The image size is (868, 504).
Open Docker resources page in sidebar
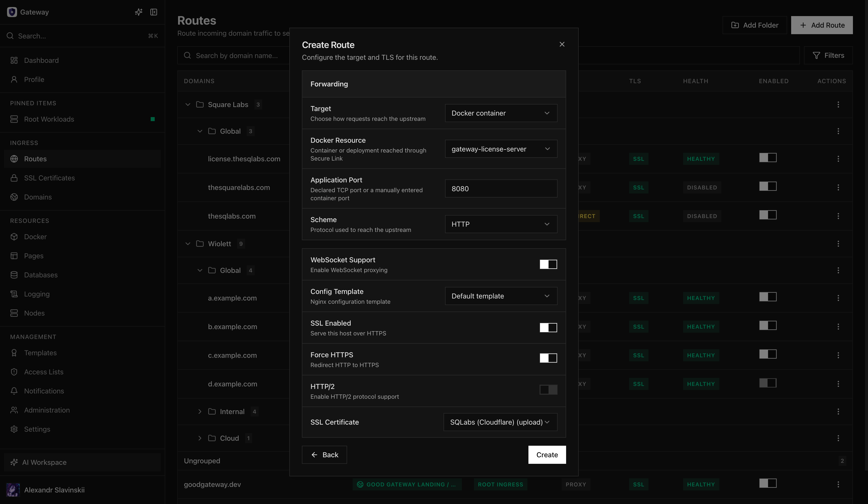point(82,237)
